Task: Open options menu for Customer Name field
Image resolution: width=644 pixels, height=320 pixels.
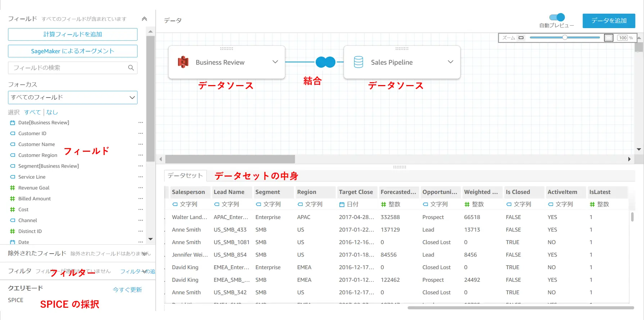Action: (x=140, y=144)
